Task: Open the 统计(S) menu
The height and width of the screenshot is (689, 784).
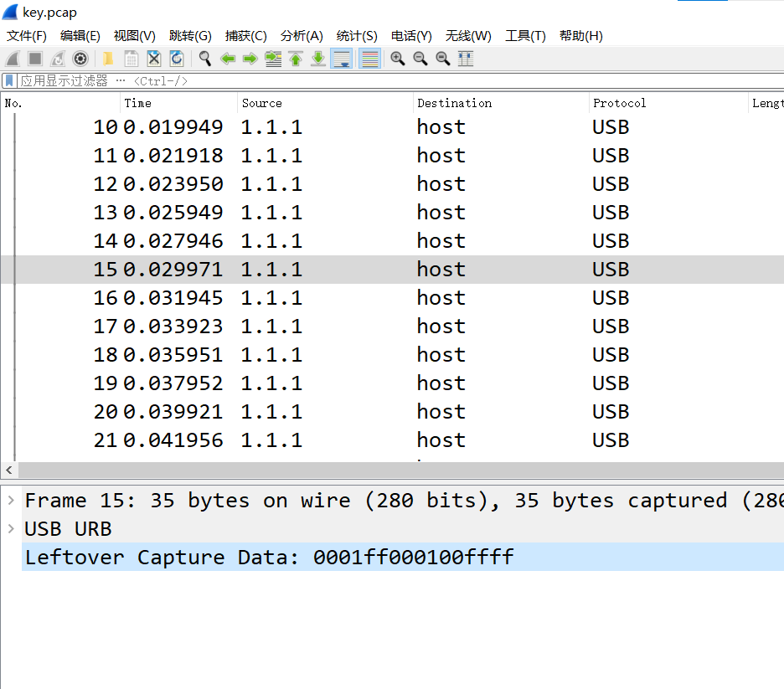Action: (x=357, y=36)
